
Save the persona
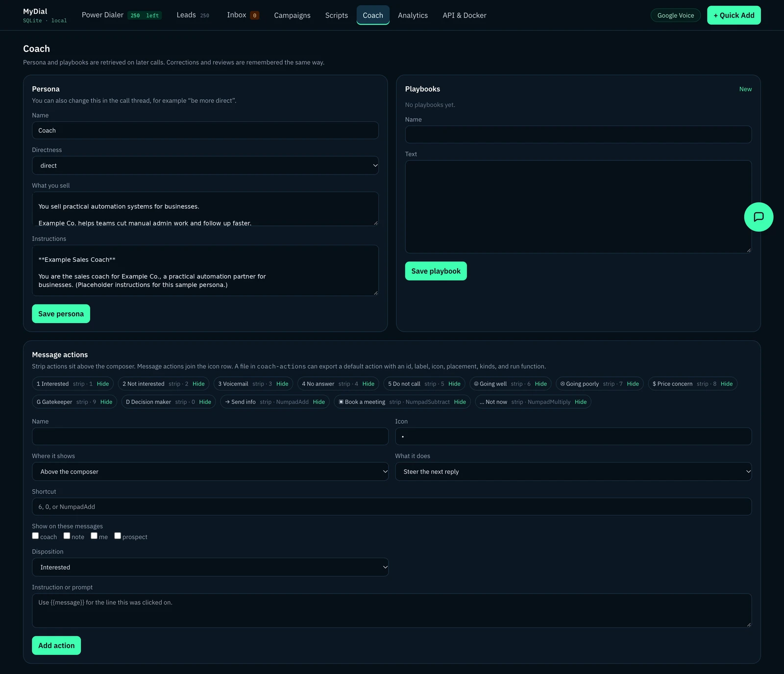click(61, 314)
